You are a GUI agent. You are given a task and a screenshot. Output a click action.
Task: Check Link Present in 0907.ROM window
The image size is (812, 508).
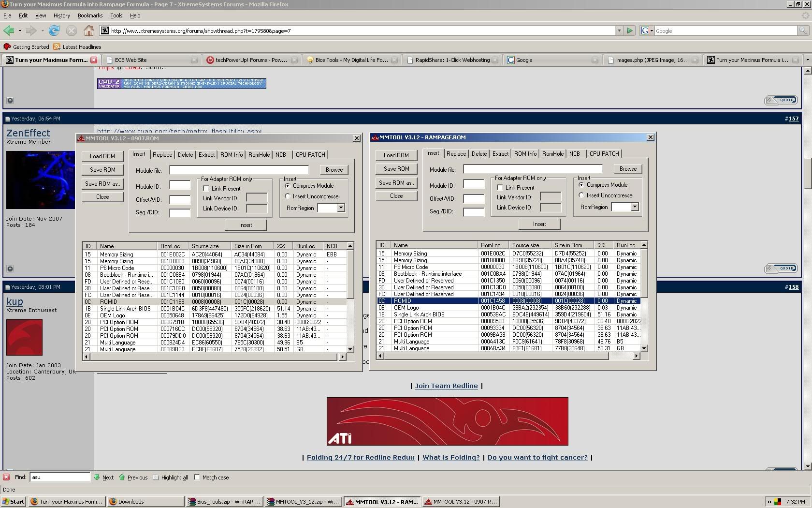pyautogui.click(x=206, y=188)
